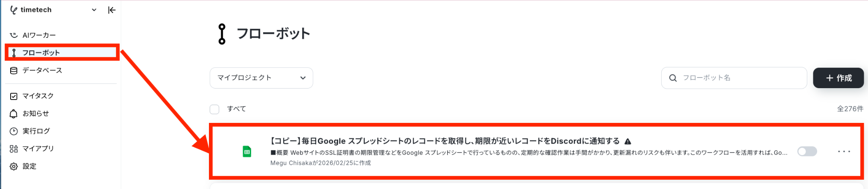Click the warning triangle beside the flowbot title
Image resolution: width=868 pixels, height=189 pixels.
click(628, 142)
